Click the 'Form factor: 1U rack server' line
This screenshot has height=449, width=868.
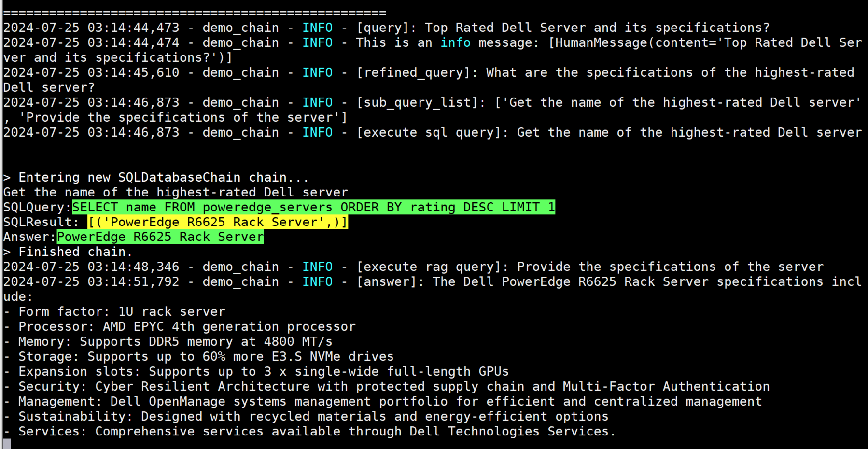[114, 312]
